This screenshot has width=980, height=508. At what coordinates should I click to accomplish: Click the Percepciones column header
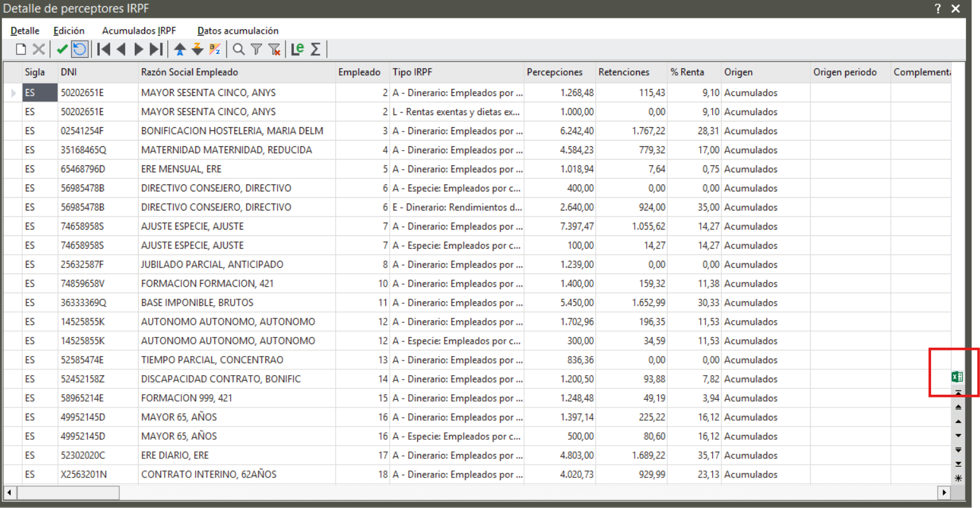(x=560, y=72)
